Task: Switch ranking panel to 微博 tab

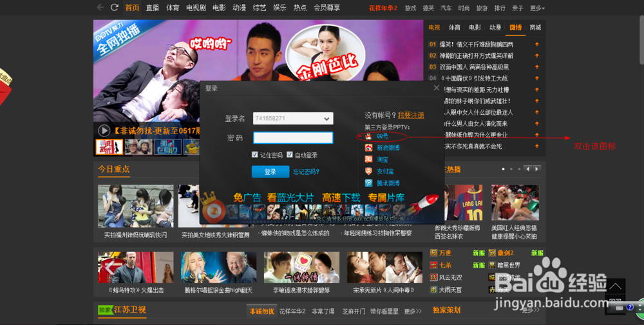Action: 515,28
